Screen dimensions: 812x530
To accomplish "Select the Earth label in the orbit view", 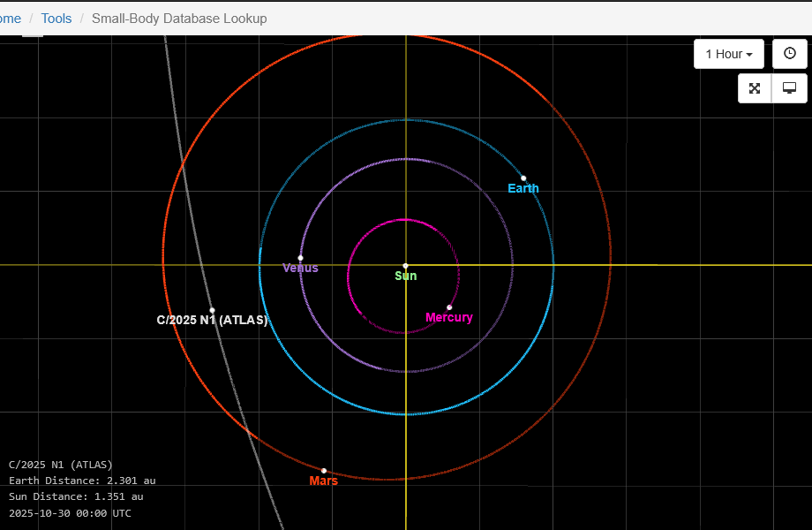I will (523, 188).
